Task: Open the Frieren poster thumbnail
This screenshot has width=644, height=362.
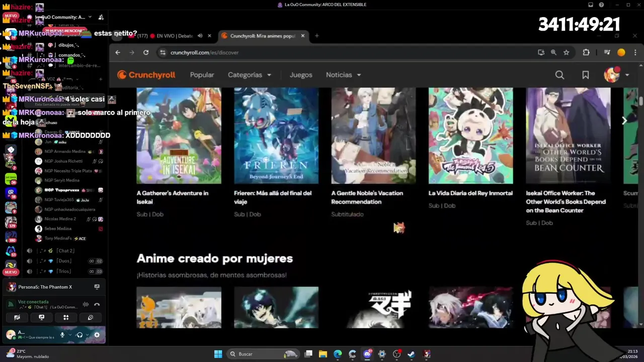Action: point(276,136)
